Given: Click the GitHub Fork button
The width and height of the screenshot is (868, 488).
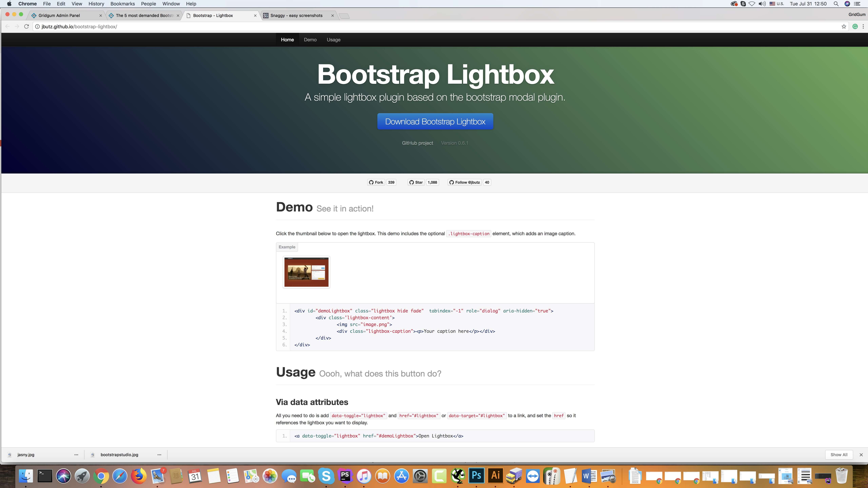Looking at the screenshot, I should coord(376,182).
